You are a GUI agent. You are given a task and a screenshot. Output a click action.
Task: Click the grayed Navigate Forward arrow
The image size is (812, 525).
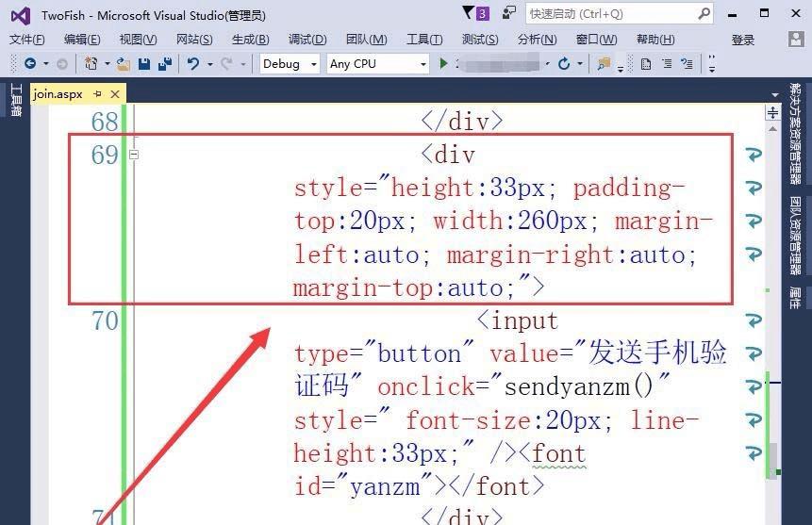click(x=61, y=64)
